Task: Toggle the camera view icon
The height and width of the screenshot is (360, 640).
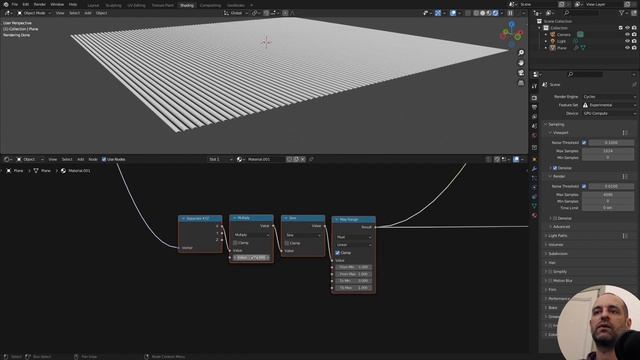Action: [x=521, y=73]
